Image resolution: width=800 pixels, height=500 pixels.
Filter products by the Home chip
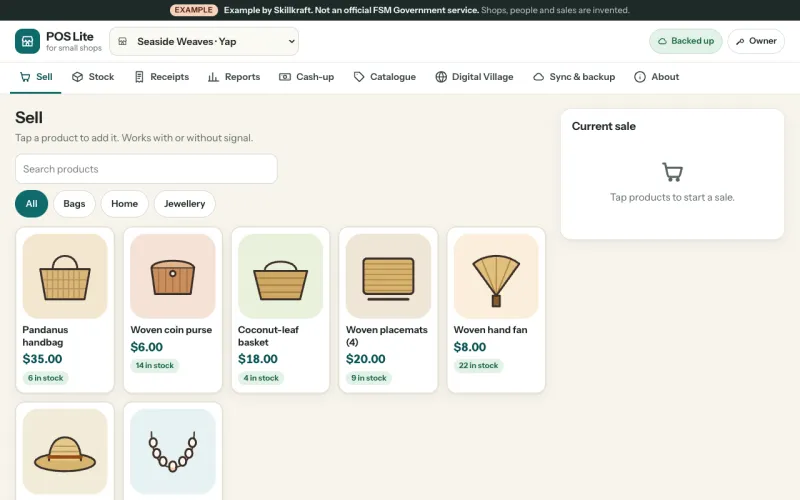point(124,204)
